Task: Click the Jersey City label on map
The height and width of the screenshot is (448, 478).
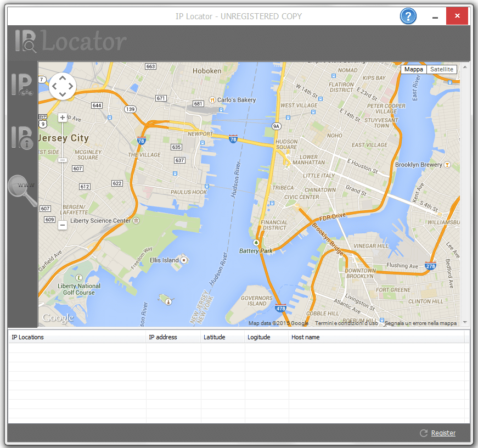Action: point(64,138)
